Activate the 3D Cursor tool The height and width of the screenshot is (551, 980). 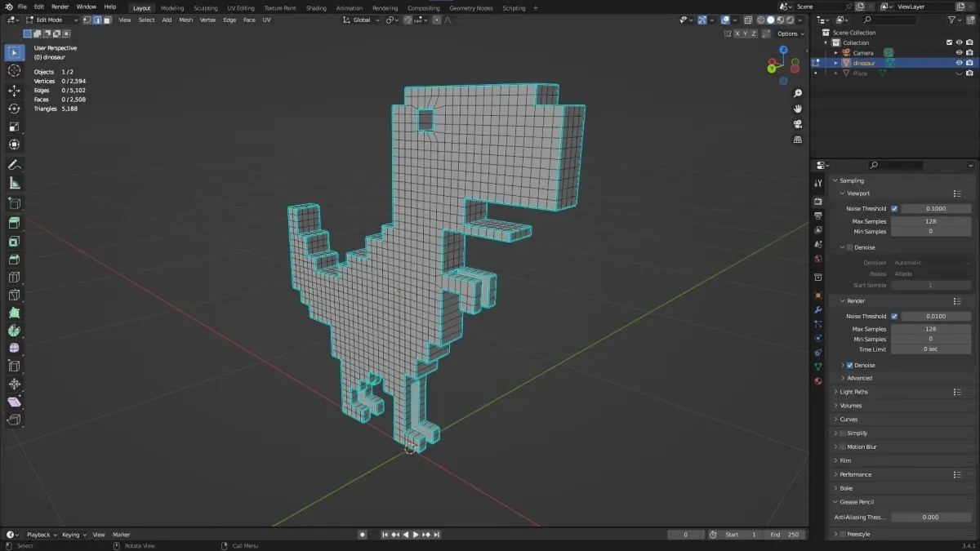pos(14,71)
